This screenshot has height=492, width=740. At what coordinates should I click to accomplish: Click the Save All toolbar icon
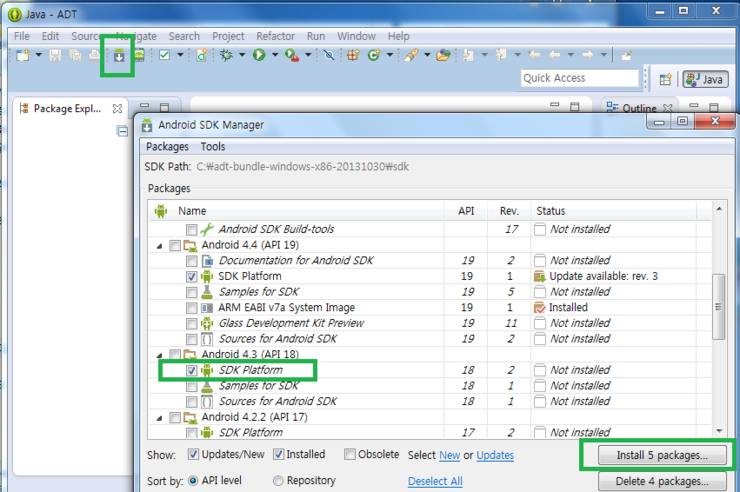click(x=75, y=56)
